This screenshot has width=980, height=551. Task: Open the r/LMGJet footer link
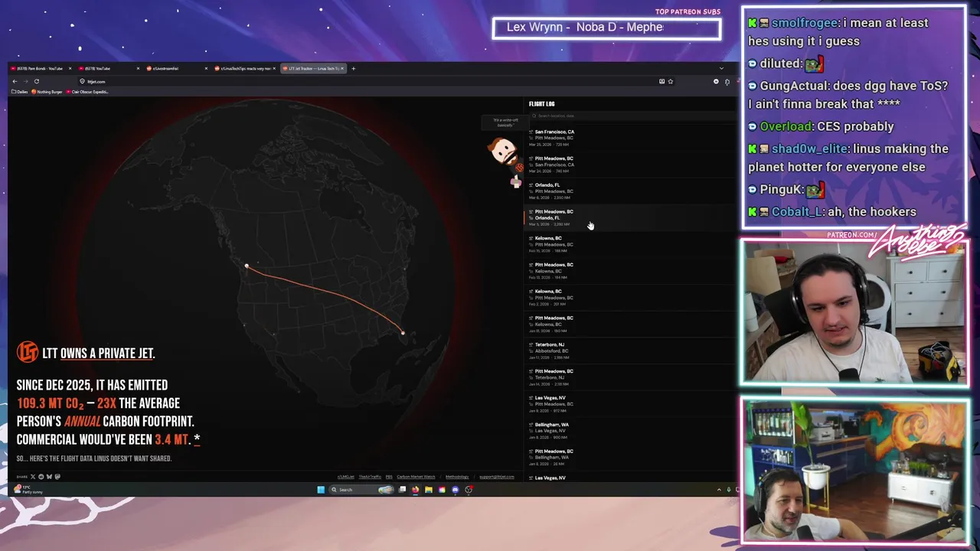pyautogui.click(x=346, y=477)
